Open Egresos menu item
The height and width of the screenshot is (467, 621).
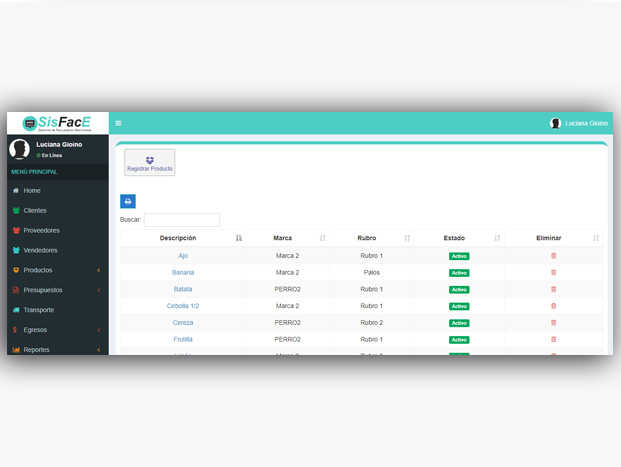(57, 330)
